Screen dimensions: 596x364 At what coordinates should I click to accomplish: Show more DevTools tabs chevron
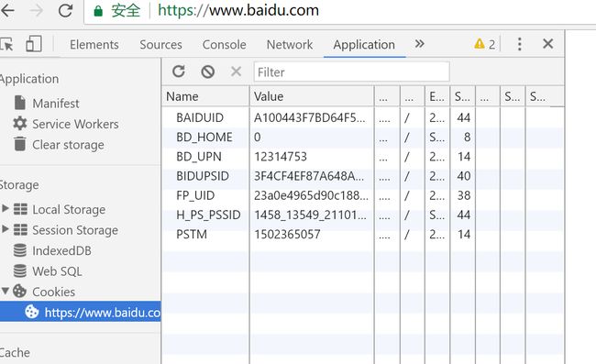pyautogui.click(x=419, y=44)
